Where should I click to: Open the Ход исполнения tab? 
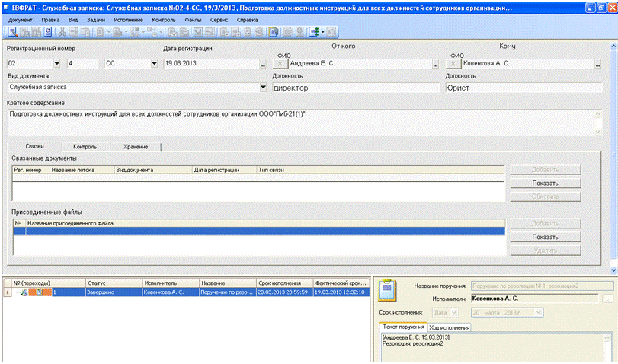pos(449,327)
